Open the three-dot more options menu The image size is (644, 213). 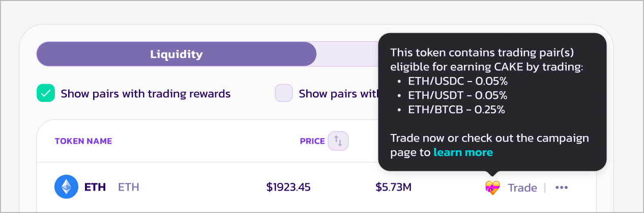(561, 188)
